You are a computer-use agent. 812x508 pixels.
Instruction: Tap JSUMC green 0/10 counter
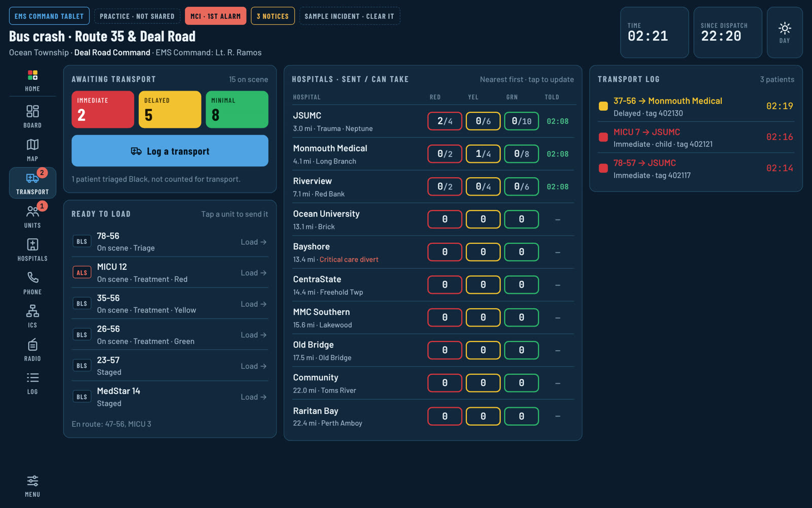[x=522, y=121]
